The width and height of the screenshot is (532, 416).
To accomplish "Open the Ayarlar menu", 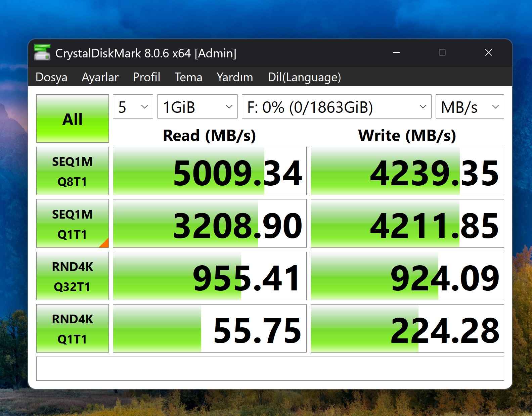I will click(x=100, y=77).
